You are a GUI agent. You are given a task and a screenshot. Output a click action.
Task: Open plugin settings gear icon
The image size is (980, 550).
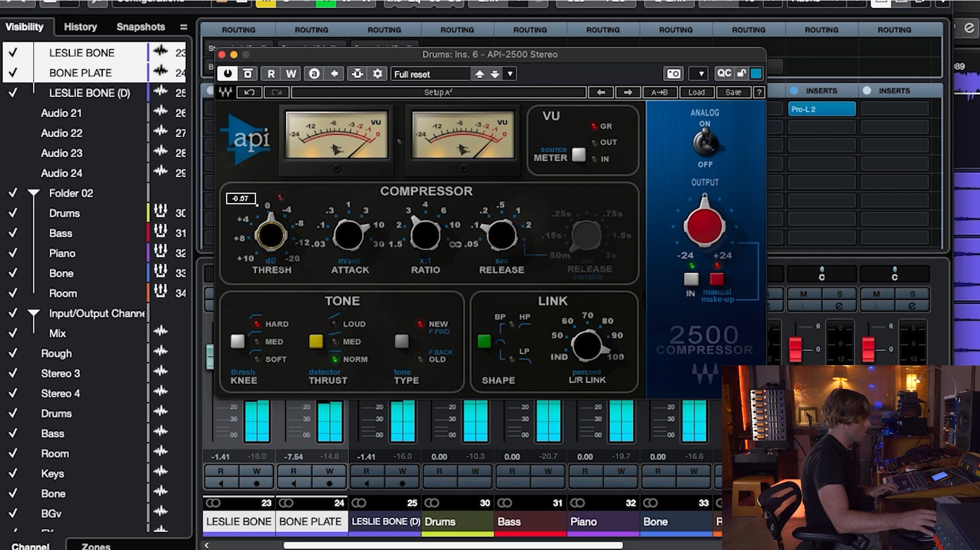click(x=378, y=74)
